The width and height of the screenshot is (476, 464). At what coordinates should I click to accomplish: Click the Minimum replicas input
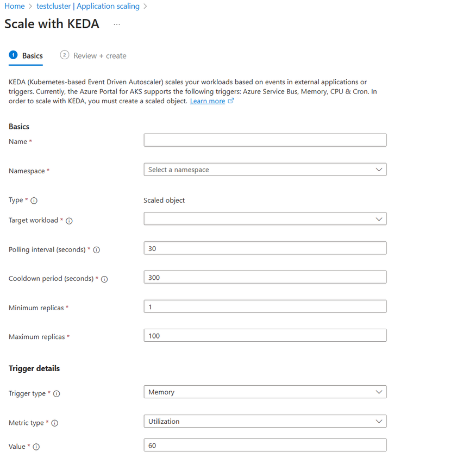pyautogui.click(x=265, y=306)
